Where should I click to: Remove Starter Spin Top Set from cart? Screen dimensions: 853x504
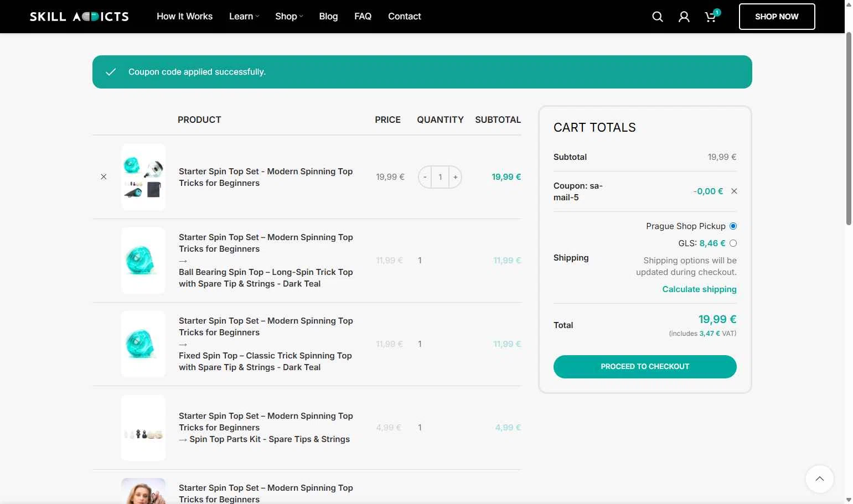(x=104, y=177)
